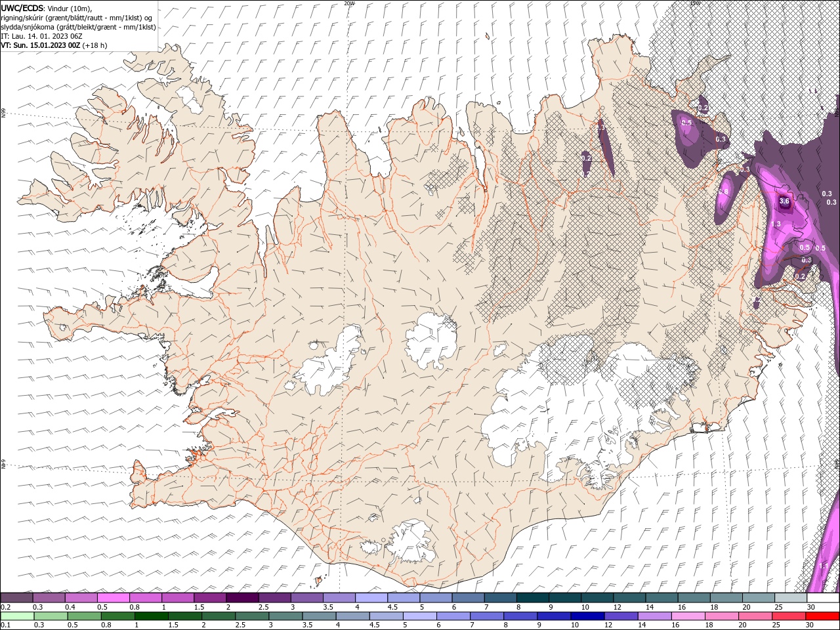
Task: Click the lower row swatch labeled 20
Action: 755,616
